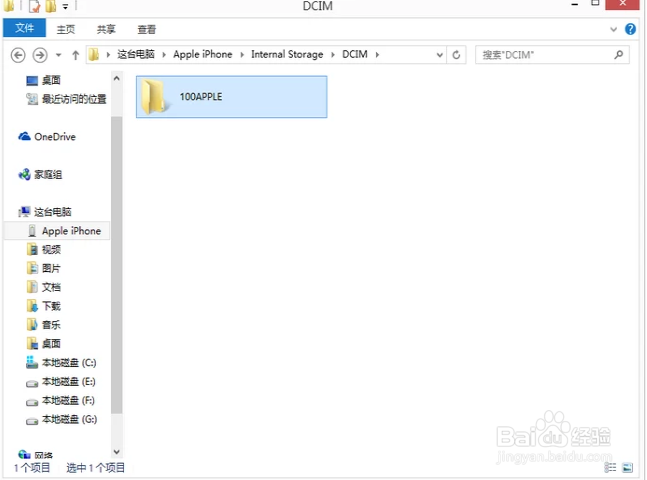Open 视频 folder in navigation pane
647x480 pixels.
[51, 250]
